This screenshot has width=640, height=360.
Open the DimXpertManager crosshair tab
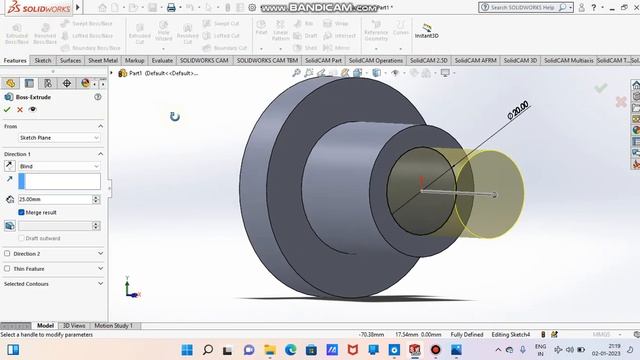pyautogui.click(x=67, y=83)
